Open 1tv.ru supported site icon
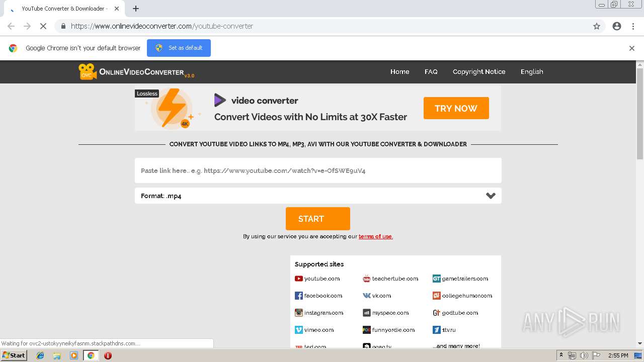Screen dimensions: 644x362 point(437,330)
